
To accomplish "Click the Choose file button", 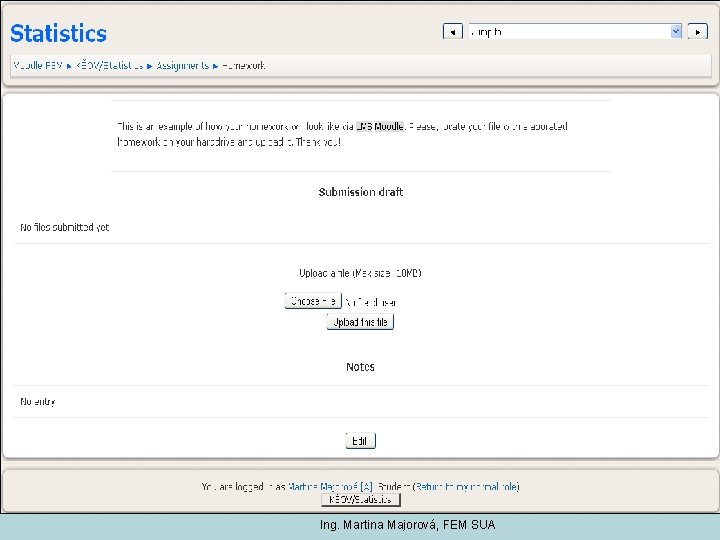I will click(313, 301).
